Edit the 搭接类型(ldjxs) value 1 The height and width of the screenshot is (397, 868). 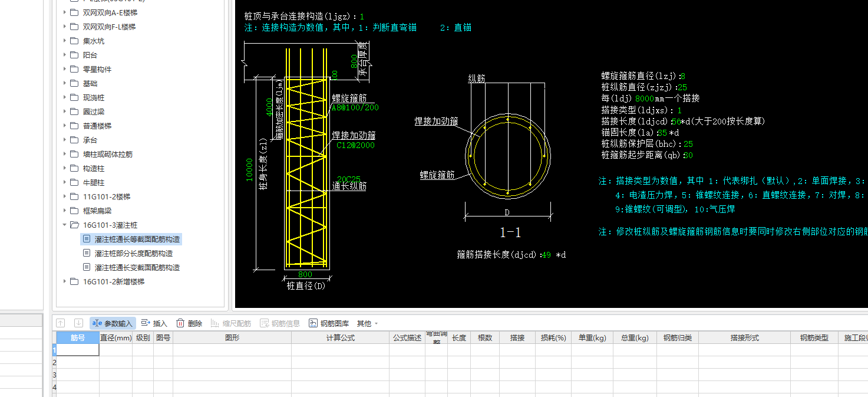(x=679, y=110)
